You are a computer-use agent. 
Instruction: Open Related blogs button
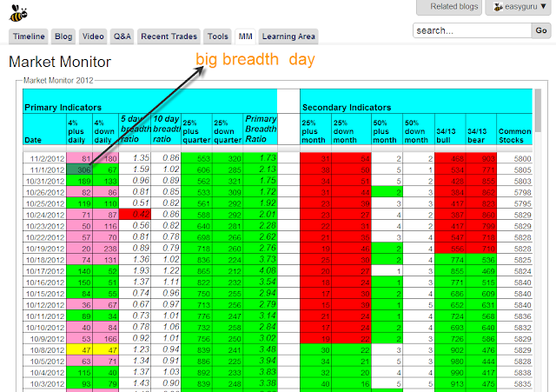(449, 7)
